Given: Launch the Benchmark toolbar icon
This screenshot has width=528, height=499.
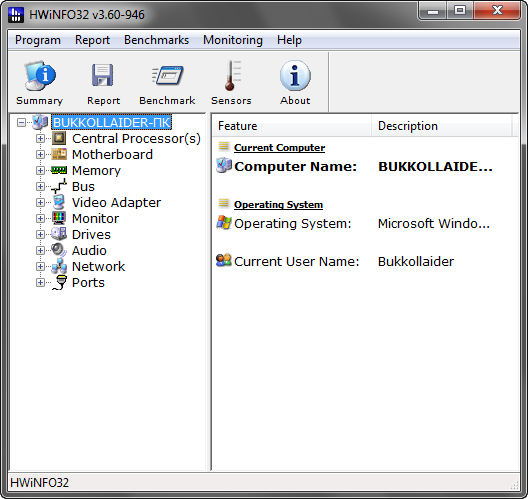Looking at the screenshot, I should pyautogui.click(x=167, y=75).
